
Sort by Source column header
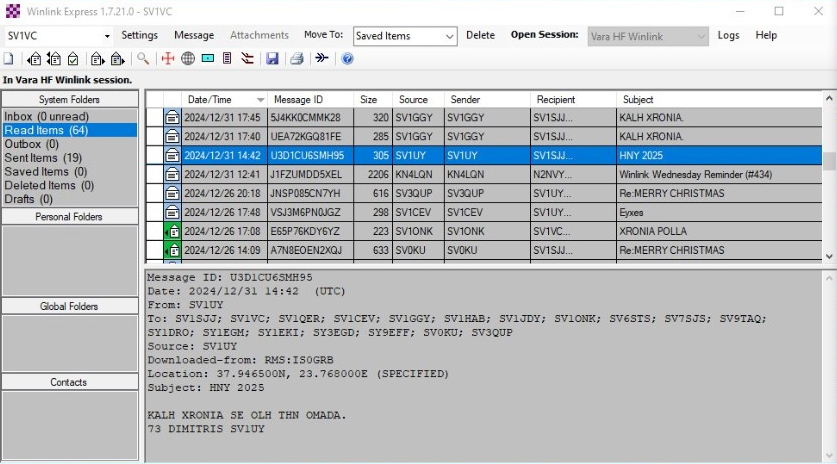pos(418,99)
